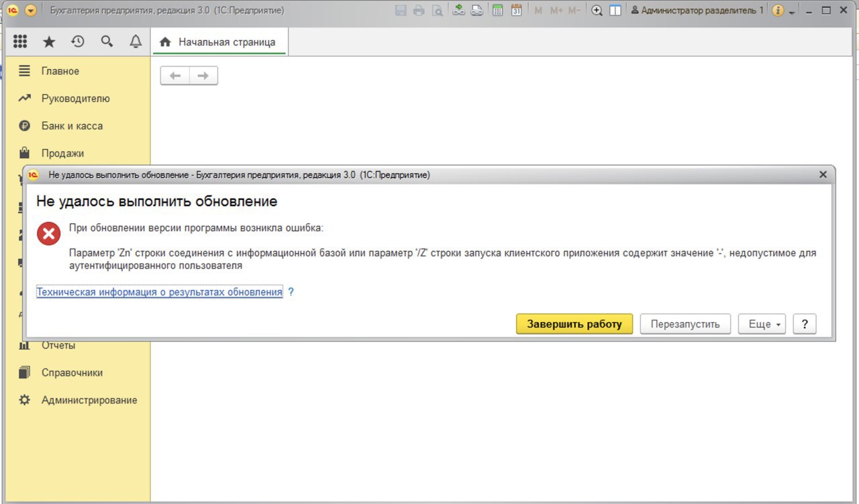Open notifications bell icon
859x504 pixels.
coord(136,42)
